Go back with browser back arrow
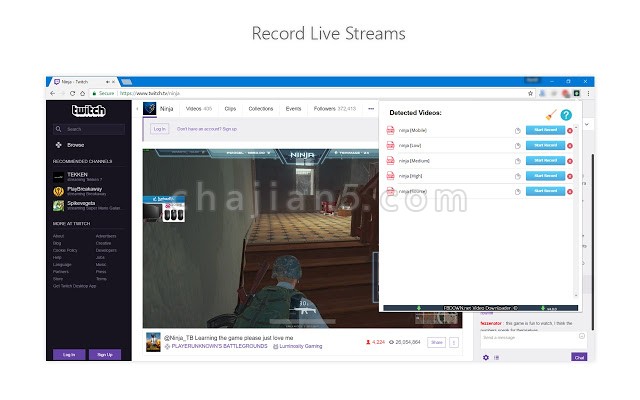640x400 pixels. click(x=53, y=93)
